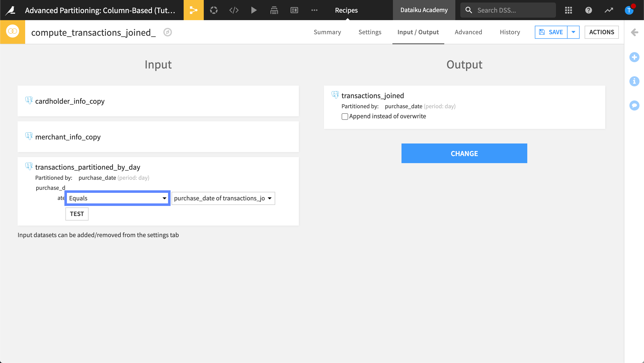
Task: Open the applications grid icon
Action: (568, 10)
